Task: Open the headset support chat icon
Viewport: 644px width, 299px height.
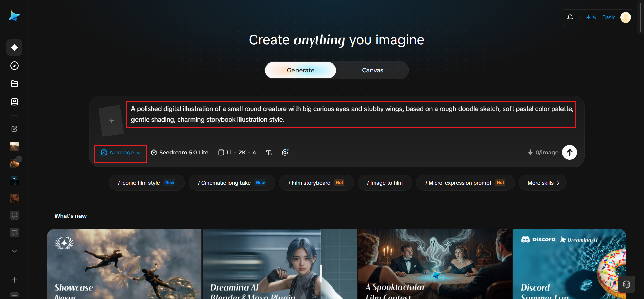Action: [x=626, y=285]
